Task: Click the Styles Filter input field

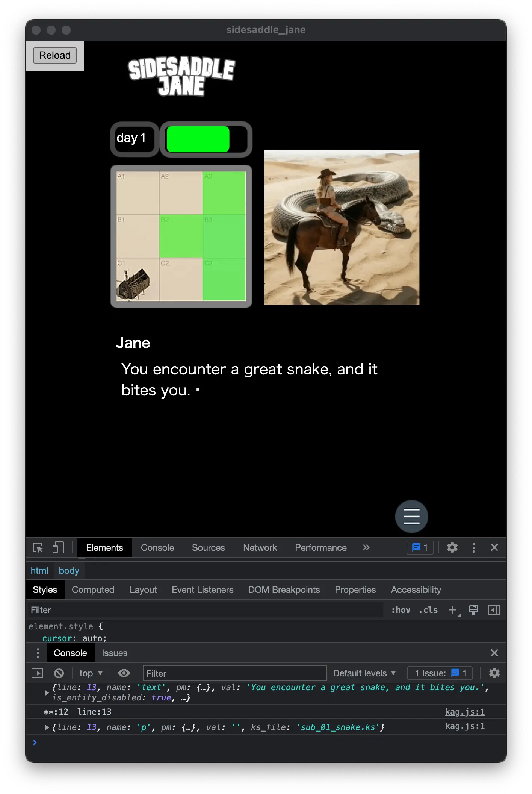Action: click(205, 610)
